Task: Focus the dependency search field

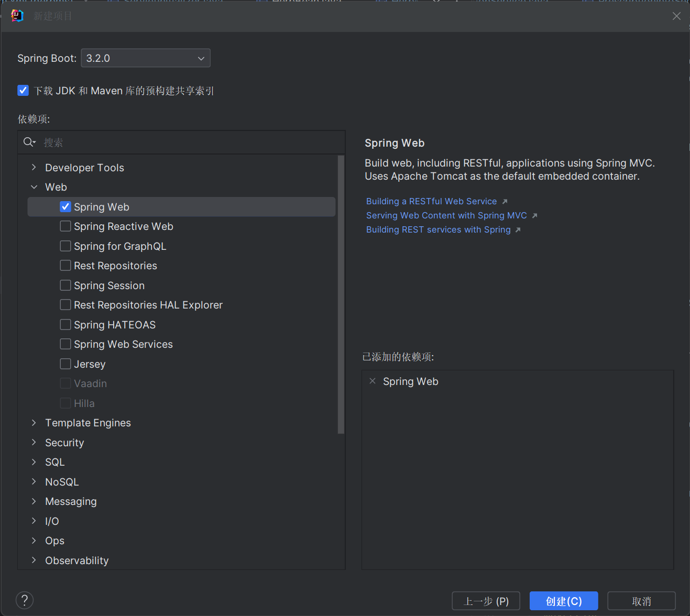Action: pyautogui.click(x=181, y=142)
